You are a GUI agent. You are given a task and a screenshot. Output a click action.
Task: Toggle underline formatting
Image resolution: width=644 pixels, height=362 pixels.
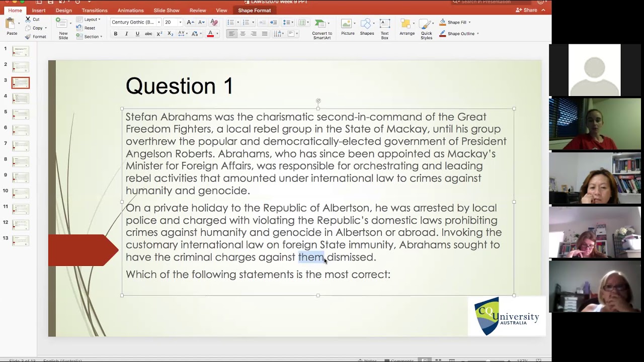[x=137, y=34]
